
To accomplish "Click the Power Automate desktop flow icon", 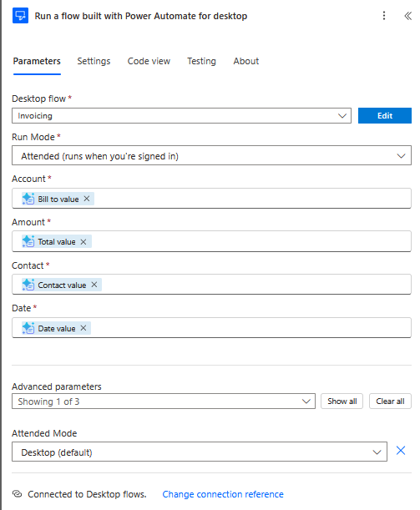I will tap(20, 16).
